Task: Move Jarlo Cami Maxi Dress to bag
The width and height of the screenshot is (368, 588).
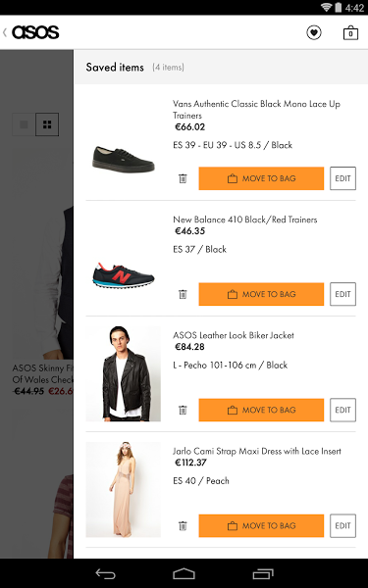Action: tap(261, 525)
